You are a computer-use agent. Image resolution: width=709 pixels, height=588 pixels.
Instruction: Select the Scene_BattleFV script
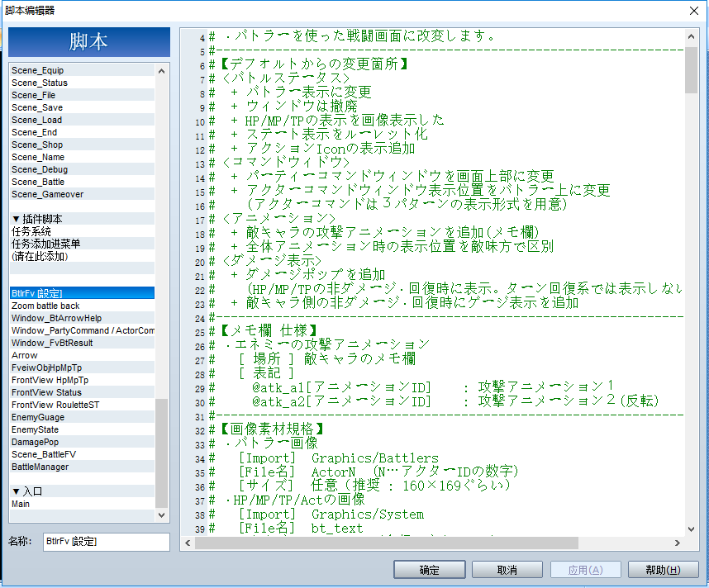point(83,454)
